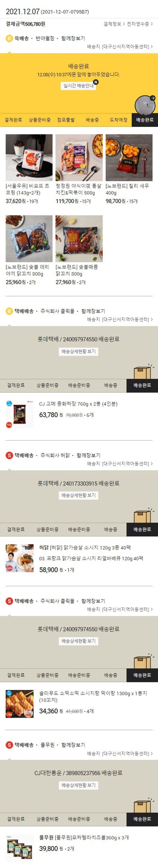Screen dimensions: 158x868
Task: Open the CJ 고메 중화짜장 product thumbnail
Action: (20, 415)
